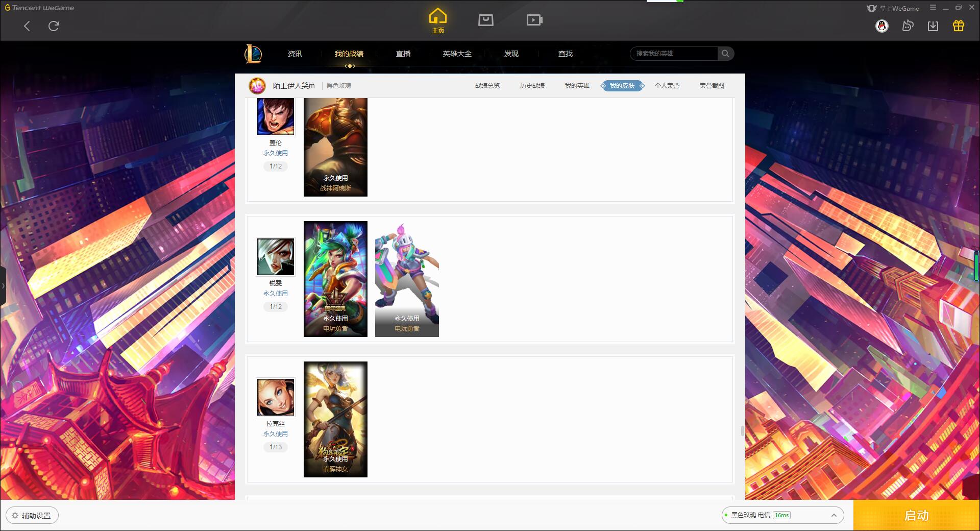Open 电玩勇者 splash art skin card
The width and height of the screenshot is (980, 531).
point(335,279)
